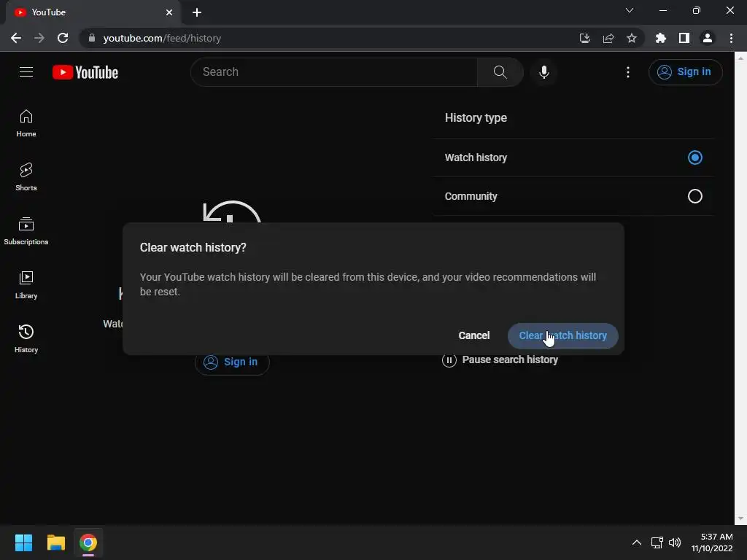Open Library from sidebar
Viewport: 747px width, 560px height.
pyautogui.click(x=26, y=285)
